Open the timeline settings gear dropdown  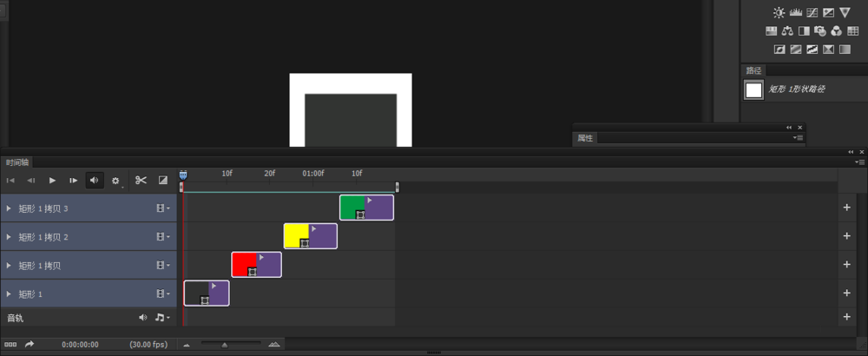click(x=115, y=181)
